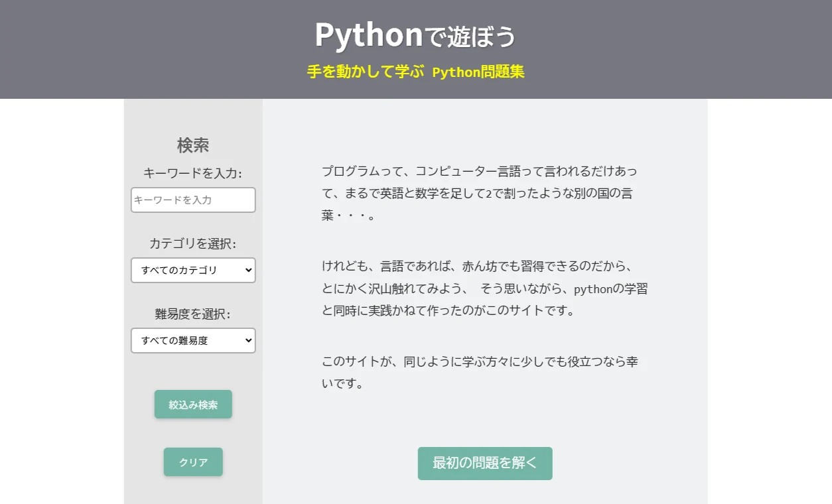Click the dropdown arrow on the category selector

tap(247, 270)
